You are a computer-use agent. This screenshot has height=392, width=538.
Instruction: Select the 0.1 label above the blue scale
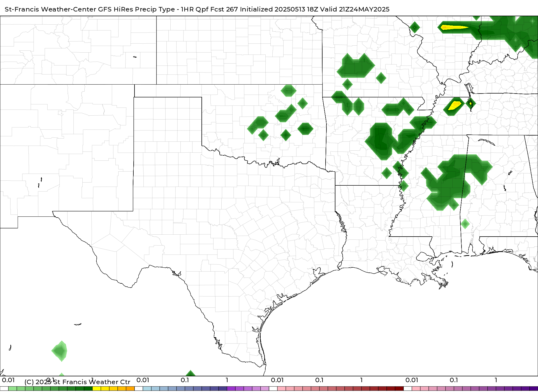click(185, 380)
